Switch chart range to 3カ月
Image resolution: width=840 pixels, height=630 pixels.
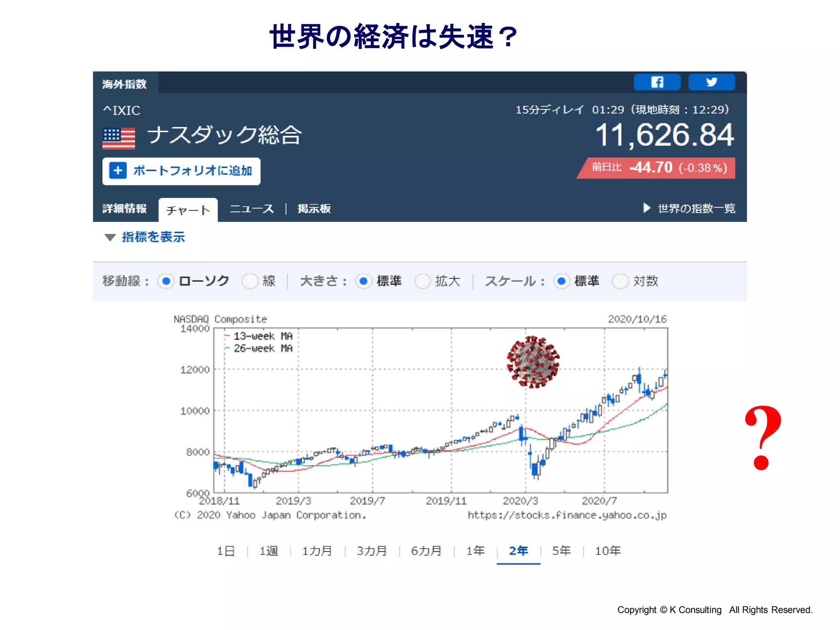(372, 551)
